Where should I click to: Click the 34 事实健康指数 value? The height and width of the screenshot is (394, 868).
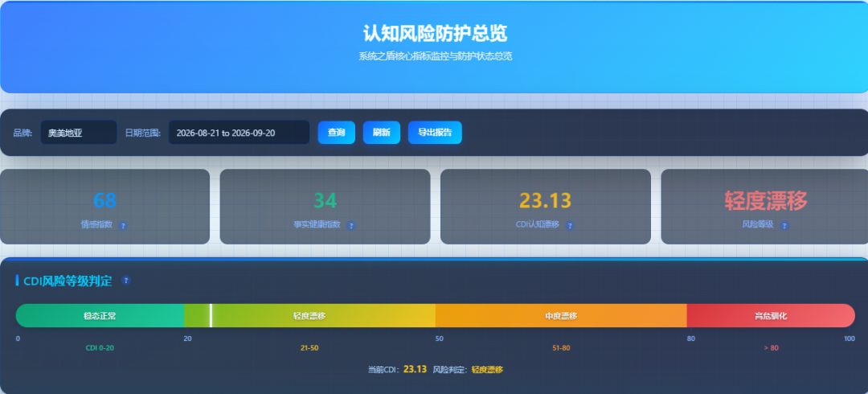pyautogui.click(x=325, y=200)
